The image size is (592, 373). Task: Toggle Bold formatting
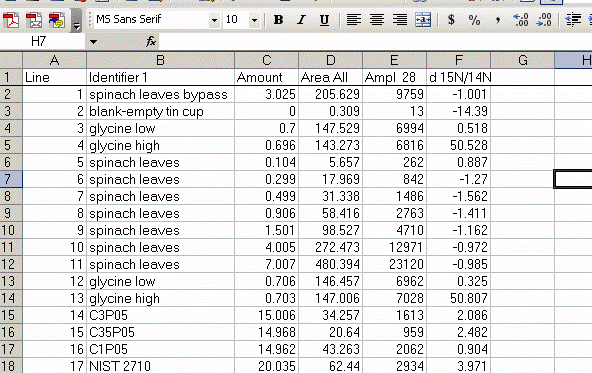coord(278,20)
